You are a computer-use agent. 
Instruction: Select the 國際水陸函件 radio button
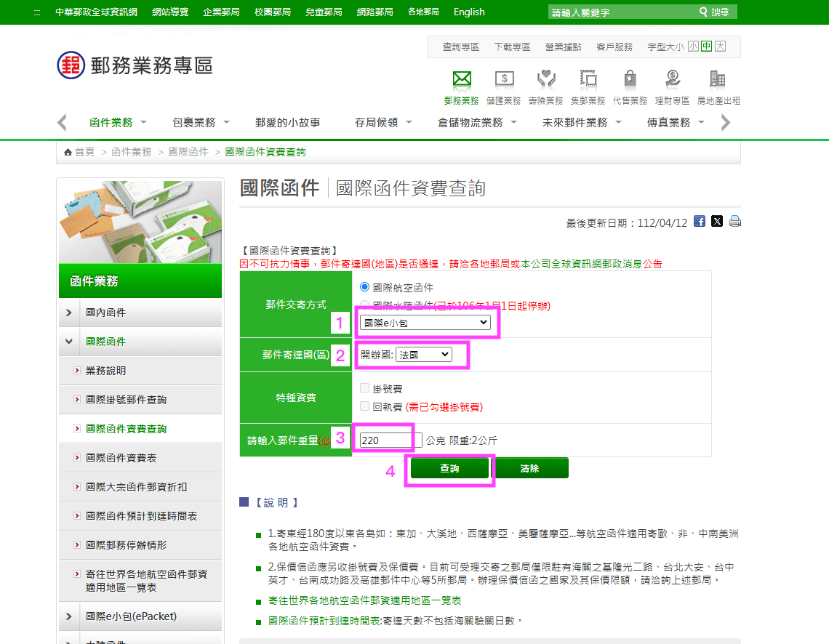[364, 305]
